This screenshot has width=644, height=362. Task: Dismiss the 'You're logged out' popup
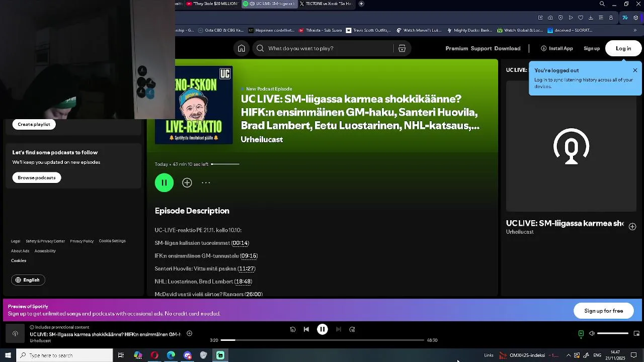[635, 70]
